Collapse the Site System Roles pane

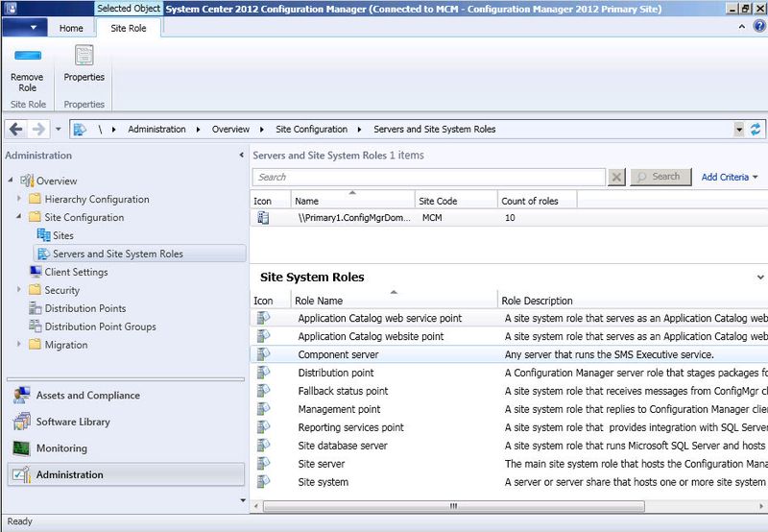pyautogui.click(x=760, y=278)
